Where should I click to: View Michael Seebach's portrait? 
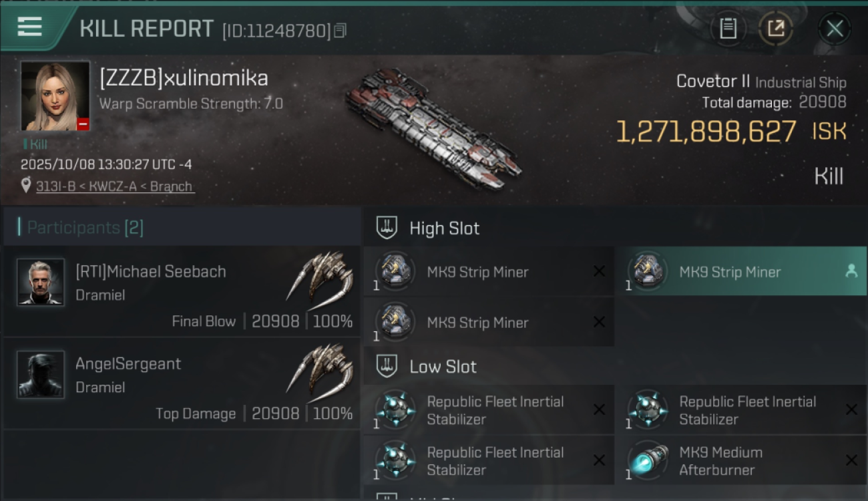click(x=41, y=282)
